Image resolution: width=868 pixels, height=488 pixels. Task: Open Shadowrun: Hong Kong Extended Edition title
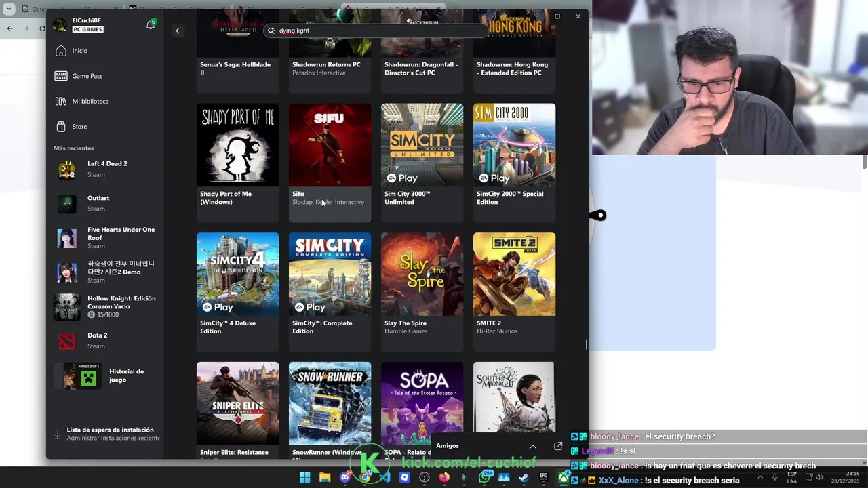coord(512,68)
